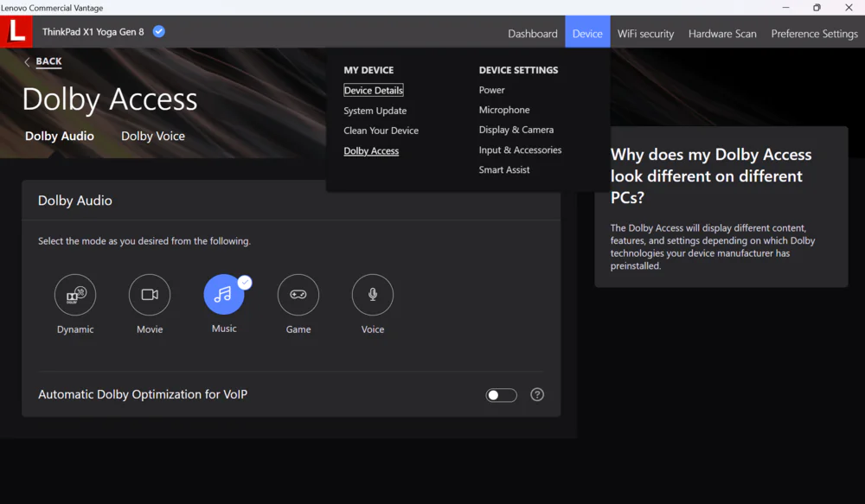Open Hardware Scan page

coord(722,34)
